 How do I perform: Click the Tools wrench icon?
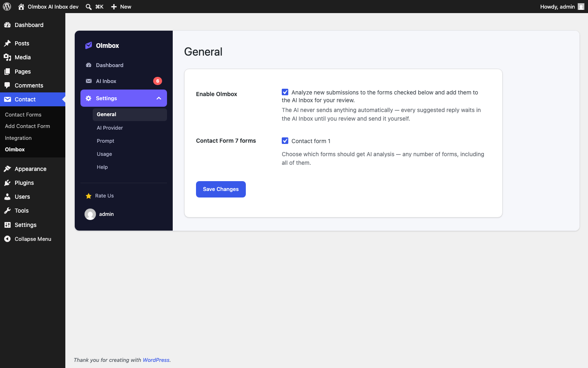(x=7, y=211)
